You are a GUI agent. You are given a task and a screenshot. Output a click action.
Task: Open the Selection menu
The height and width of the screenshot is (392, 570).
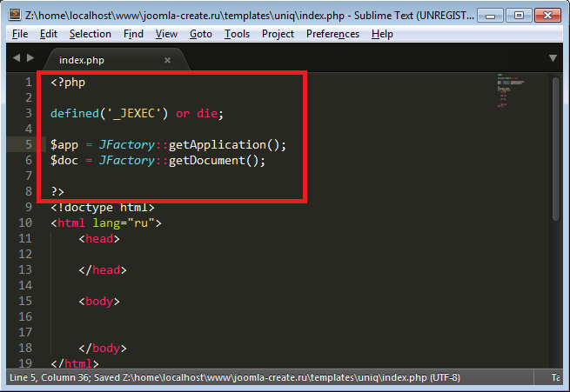tap(91, 34)
